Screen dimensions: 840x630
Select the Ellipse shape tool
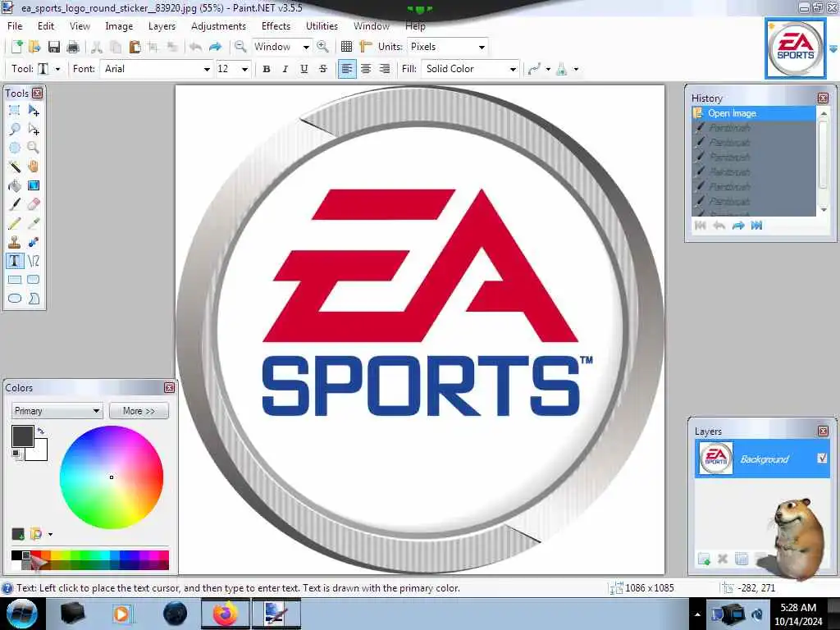[15, 299]
